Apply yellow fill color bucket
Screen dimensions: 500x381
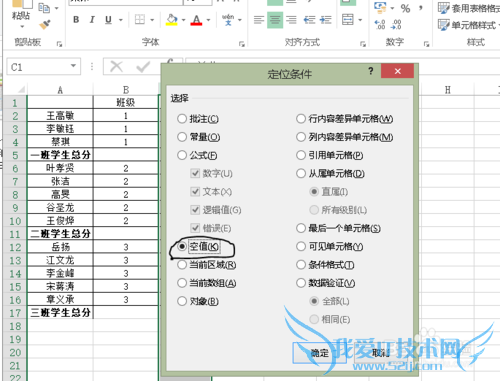point(172,20)
